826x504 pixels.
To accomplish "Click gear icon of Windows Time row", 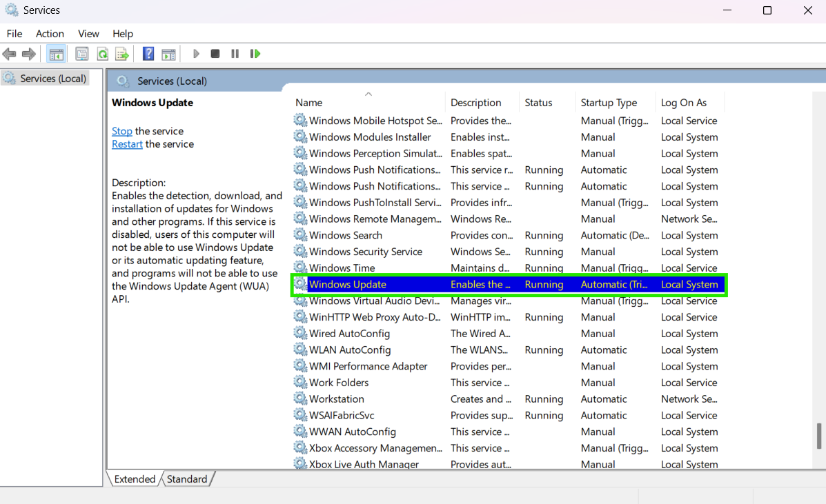I will 300,268.
